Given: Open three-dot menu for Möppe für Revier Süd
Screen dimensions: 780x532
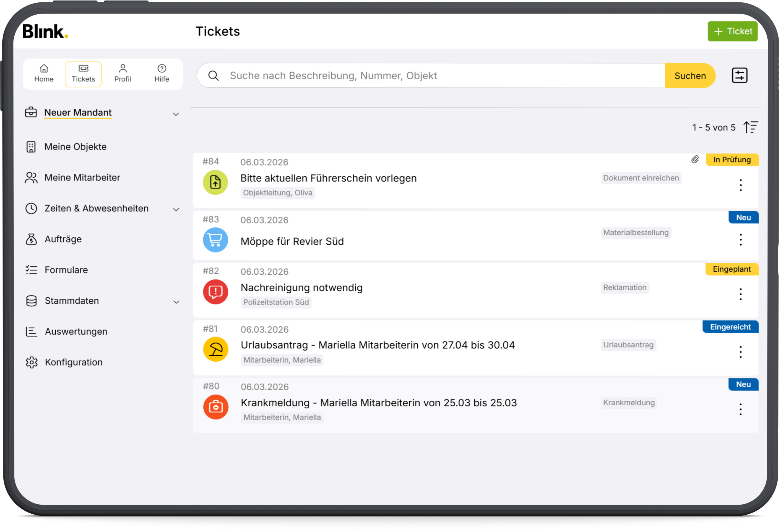Looking at the screenshot, I should point(740,240).
